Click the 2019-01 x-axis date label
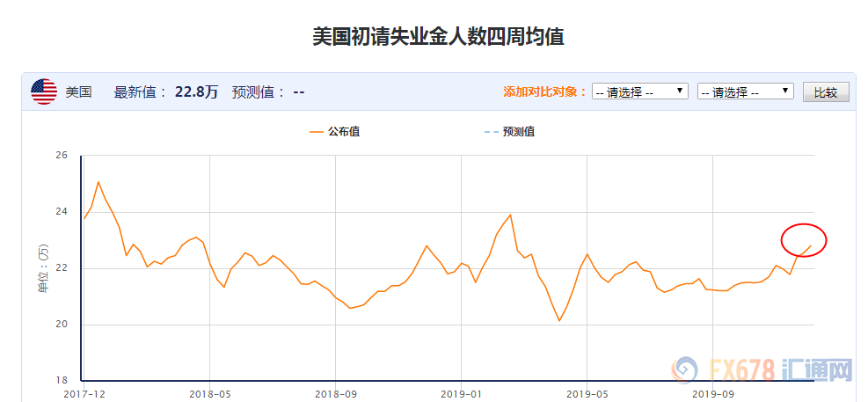The height and width of the screenshot is (402, 868). pos(461,394)
